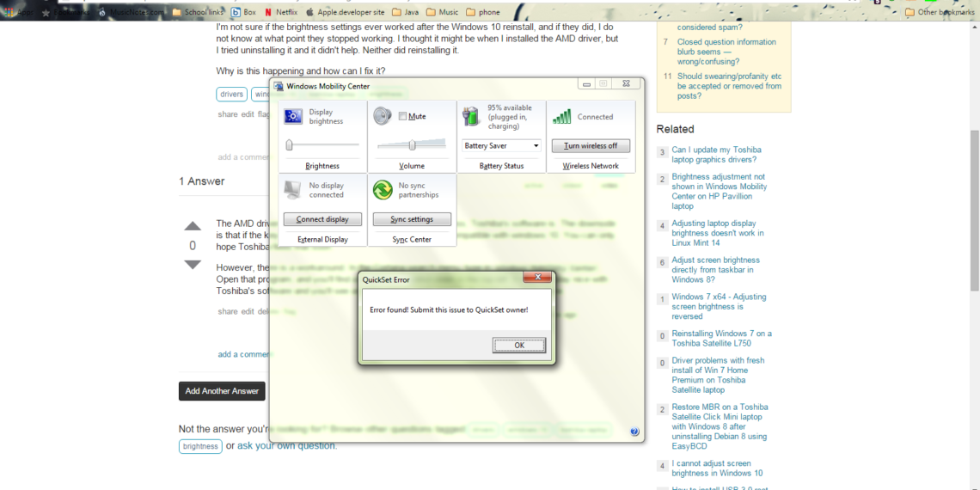
Task: Open 'Driver problems with fresh install of Win 7' link
Action: coord(718,375)
